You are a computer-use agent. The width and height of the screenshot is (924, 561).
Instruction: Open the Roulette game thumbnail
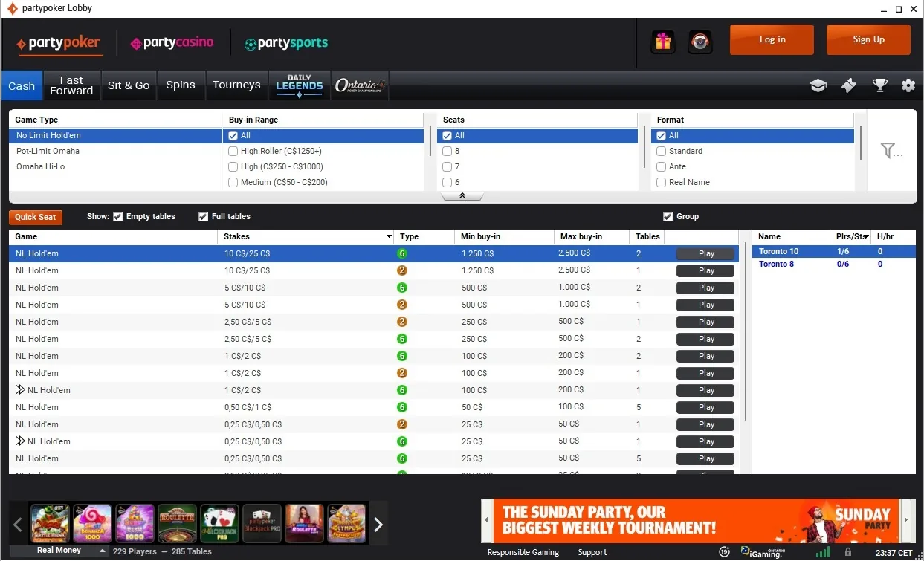(x=177, y=523)
